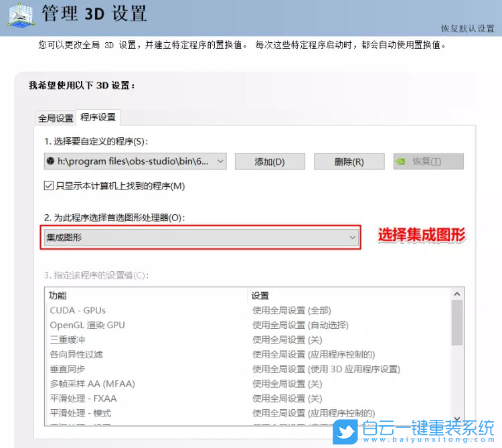Toggle 只显示本计算机上找到的程序 checkbox
Image resolution: width=502 pixels, height=448 pixels.
pyautogui.click(x=49, y=185)
